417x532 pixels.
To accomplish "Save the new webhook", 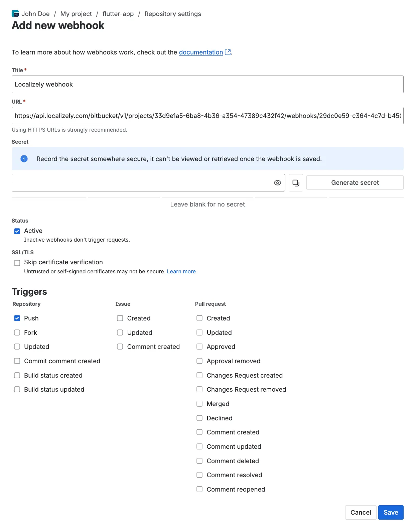I will tap(391, 512).
